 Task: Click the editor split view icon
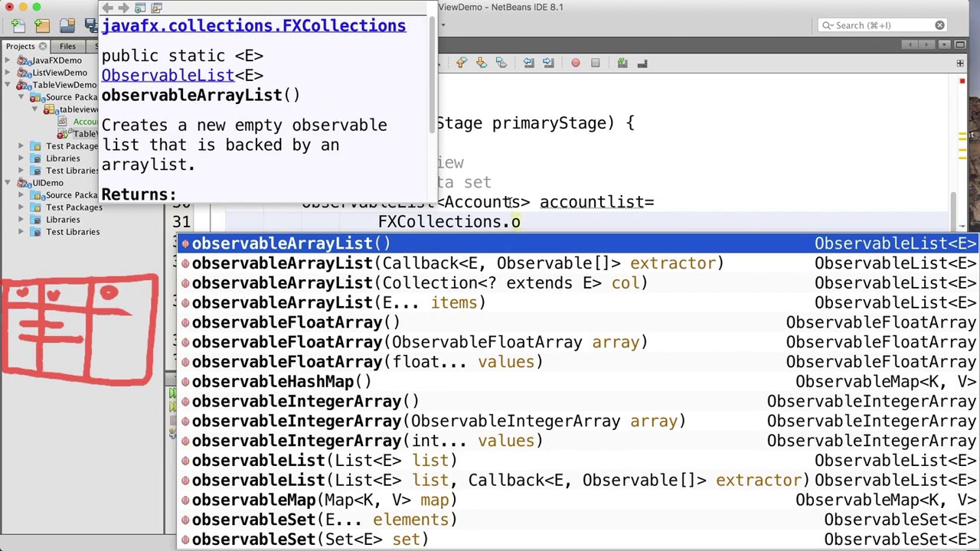tap(960, 63)
